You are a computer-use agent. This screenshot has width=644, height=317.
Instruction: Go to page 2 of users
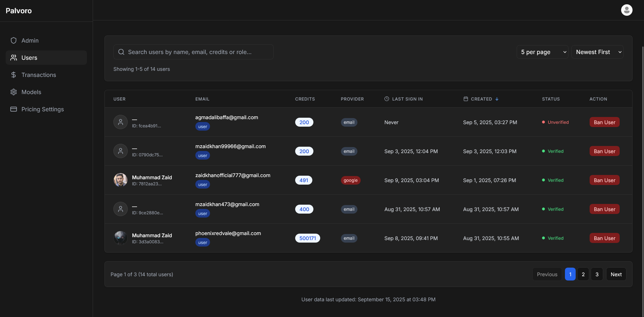tap(583, 274)
